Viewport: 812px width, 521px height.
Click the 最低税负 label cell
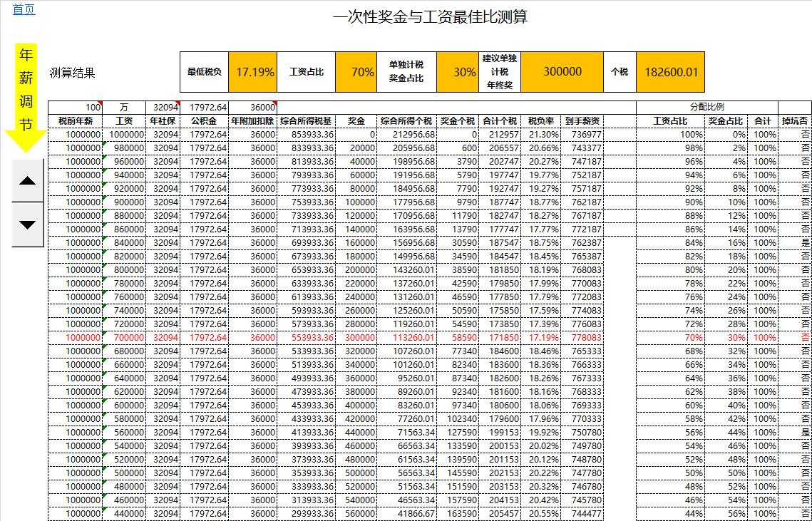point(204,72)
